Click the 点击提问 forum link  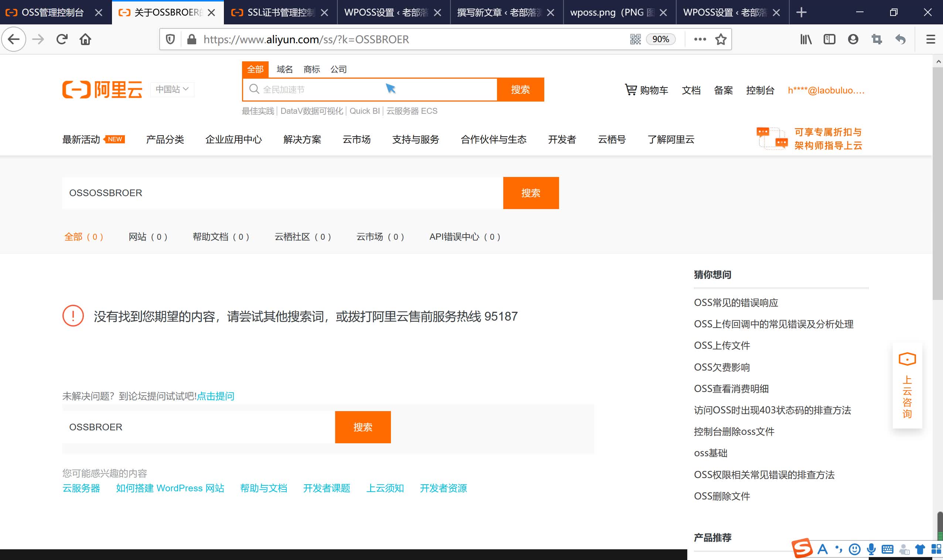pyautogui.click(x=215, y=396)
